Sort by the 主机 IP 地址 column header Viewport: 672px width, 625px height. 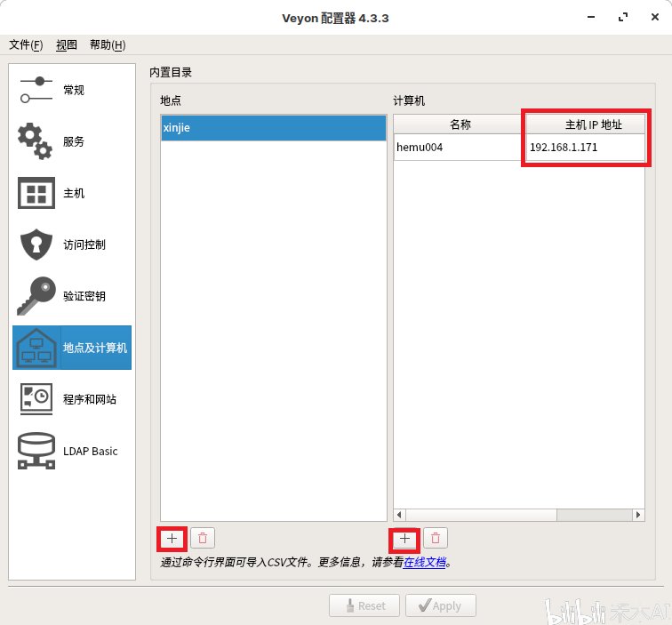tap(586, 124)
